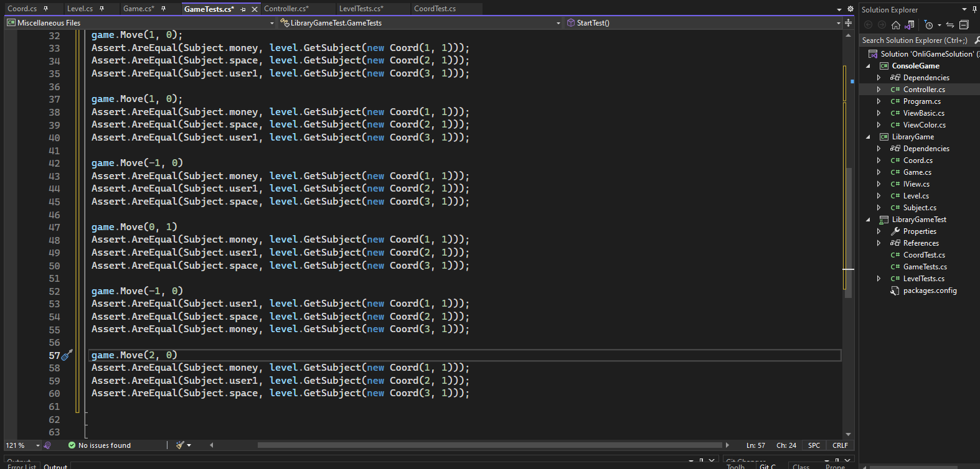Click the Solution 'OnliGameSolution' node icon
Screen dimensions: 980x469
pyautogui.click(x=873, y=54)
